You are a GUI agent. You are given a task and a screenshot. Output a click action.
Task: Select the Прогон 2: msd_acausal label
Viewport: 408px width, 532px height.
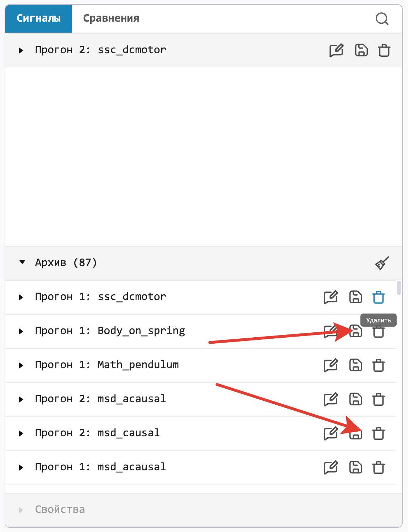tap(100, 399)
